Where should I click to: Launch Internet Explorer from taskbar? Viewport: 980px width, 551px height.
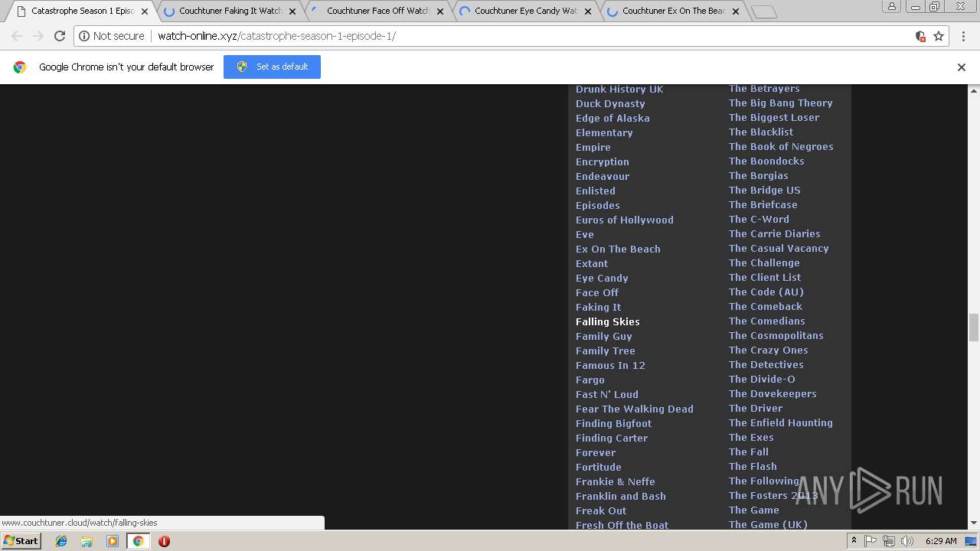[61, 540]
